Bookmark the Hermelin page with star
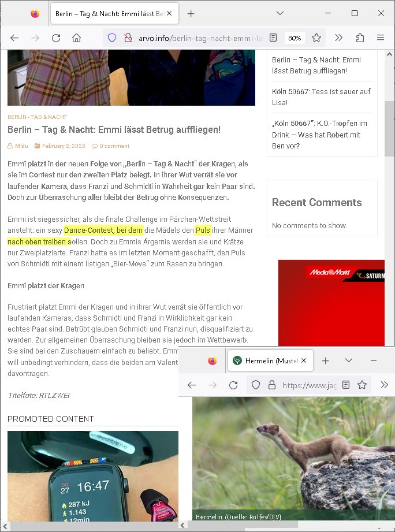The image size is (395, 532). pos(362,385)
